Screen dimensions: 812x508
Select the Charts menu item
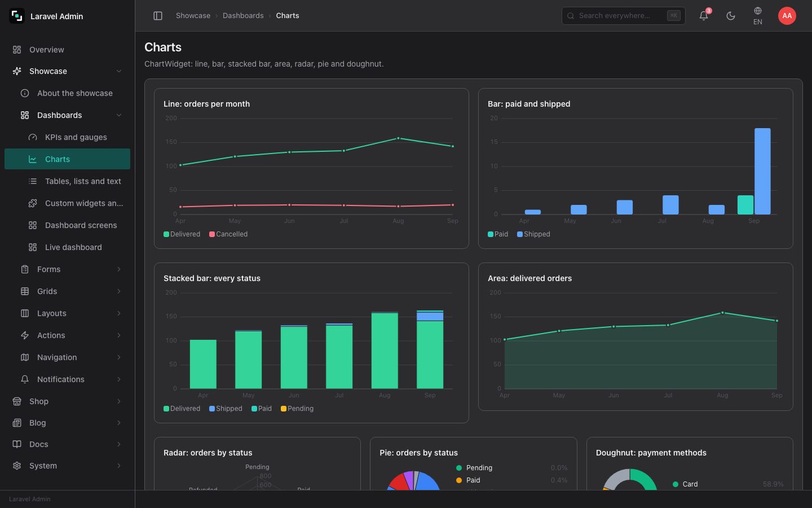coord(67,159)
